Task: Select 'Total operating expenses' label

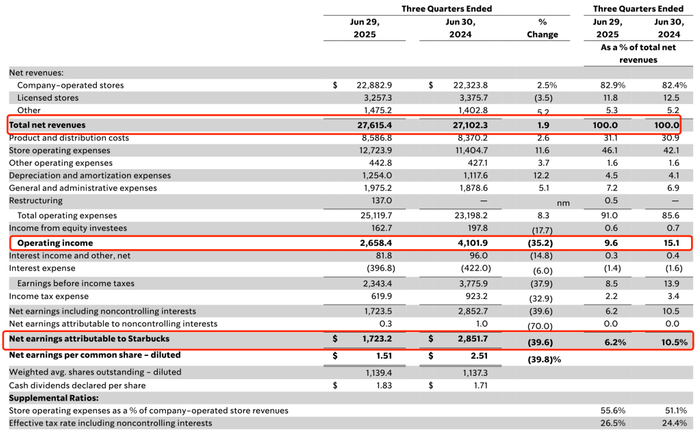Action: click(67, 216)
